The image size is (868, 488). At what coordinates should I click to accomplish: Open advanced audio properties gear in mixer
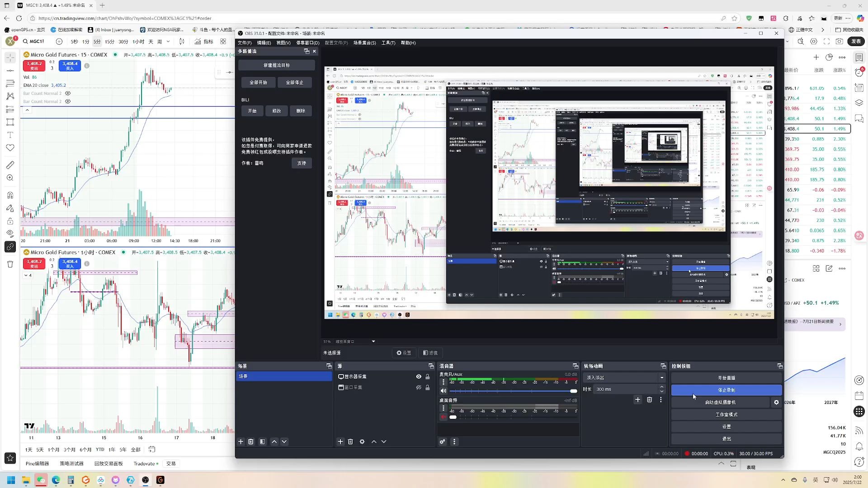coord(443,441)
